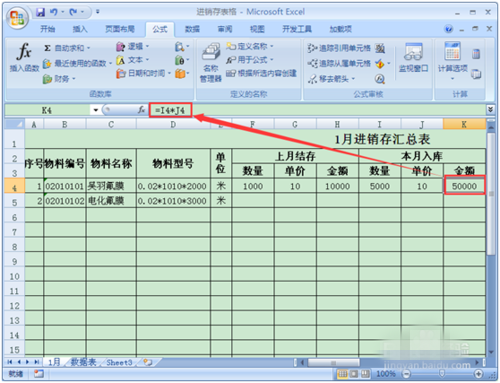Open the Name Box dropdown arrow
The width and height of the screenshot is (500, 383).
[96, 110]
